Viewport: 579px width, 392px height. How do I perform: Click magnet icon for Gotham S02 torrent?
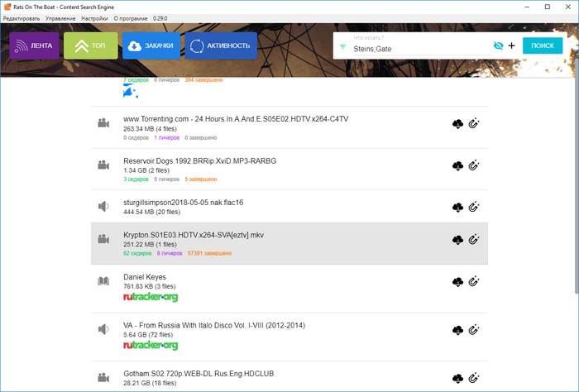(x=474, y=376)
